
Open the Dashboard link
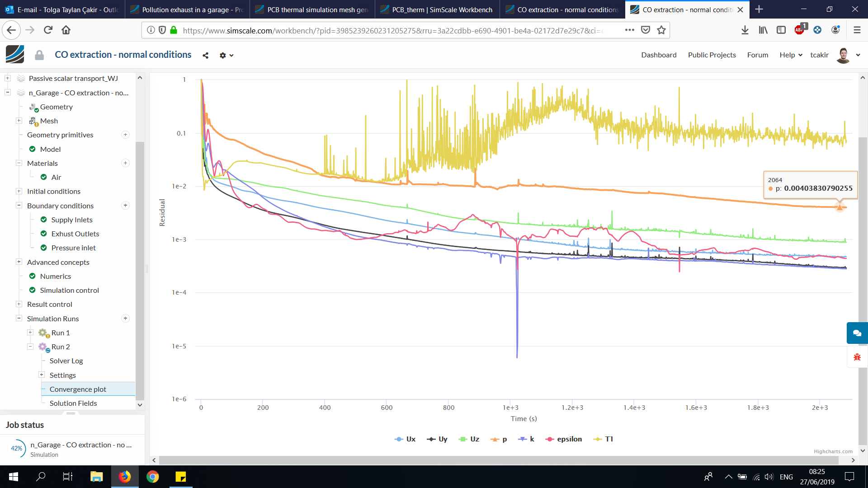click(659, 55)
